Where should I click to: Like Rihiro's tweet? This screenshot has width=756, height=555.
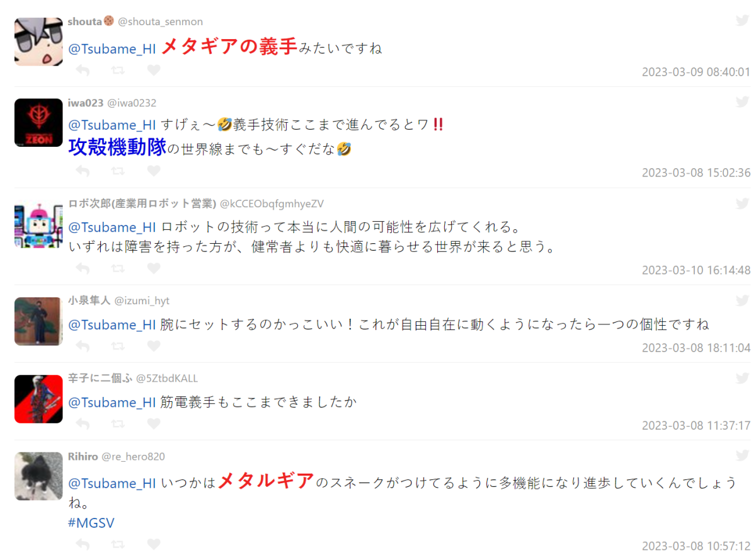[x=154, y=544]
